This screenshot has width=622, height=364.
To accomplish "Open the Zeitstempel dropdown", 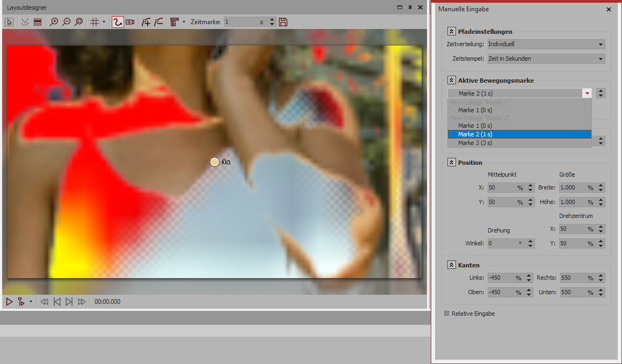I will (x=546, y=59).
